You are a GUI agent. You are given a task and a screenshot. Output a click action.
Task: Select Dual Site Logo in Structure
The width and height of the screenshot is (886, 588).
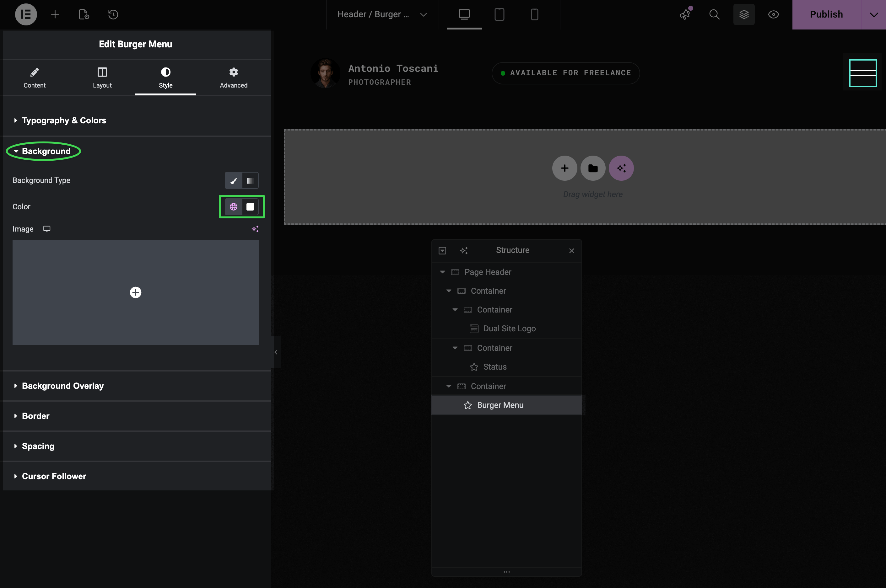509,329
